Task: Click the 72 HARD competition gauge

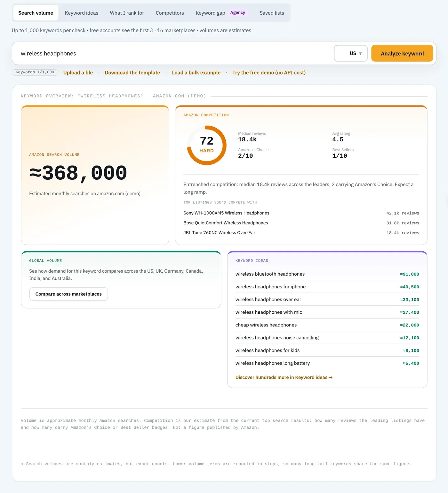Action: click(207, 145)
